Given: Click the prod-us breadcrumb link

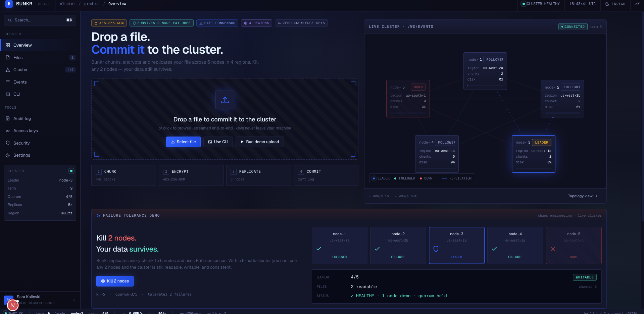Looking at the screenshot, I should tap(92, 4).
